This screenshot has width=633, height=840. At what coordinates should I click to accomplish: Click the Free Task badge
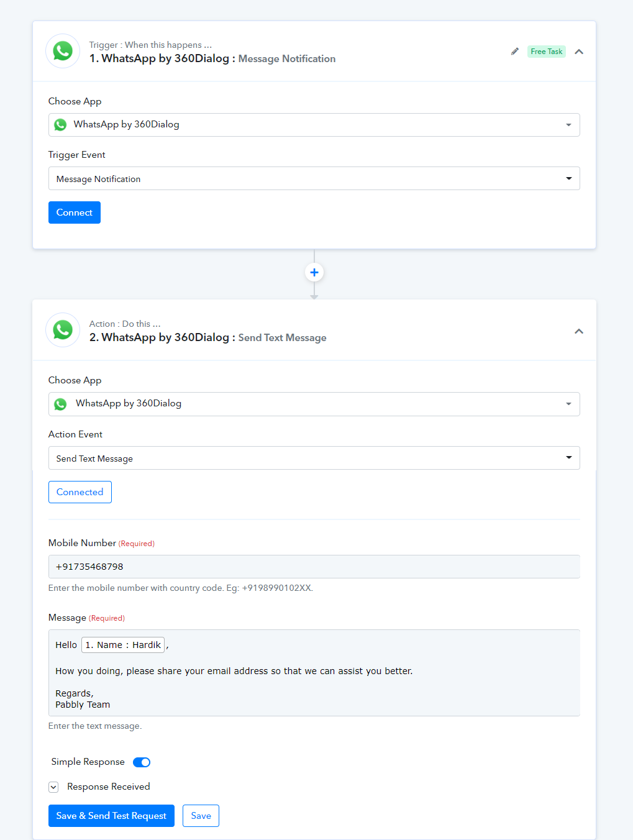click(547, 52)
